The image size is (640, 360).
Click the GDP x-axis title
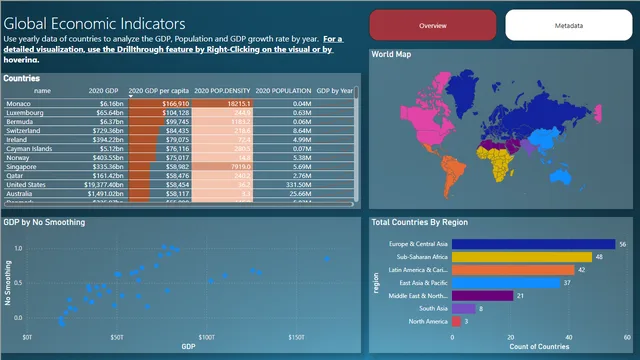point(188,347)
